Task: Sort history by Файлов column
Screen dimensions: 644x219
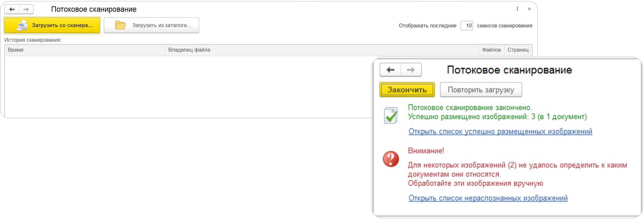Action: 491,50
